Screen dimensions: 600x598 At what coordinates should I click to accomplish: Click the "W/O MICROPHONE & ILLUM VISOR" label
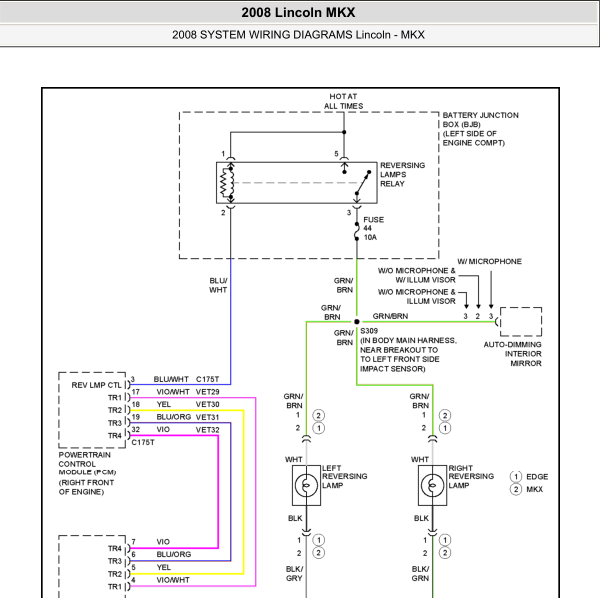[417, 297]
